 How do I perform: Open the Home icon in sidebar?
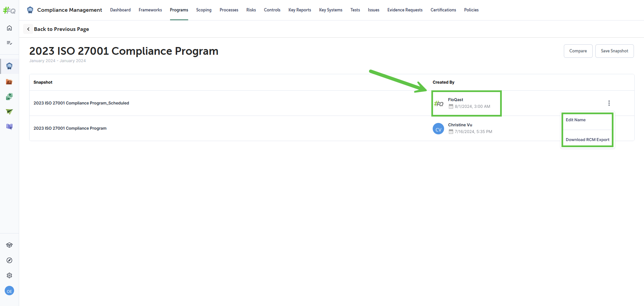pos(9,28)
